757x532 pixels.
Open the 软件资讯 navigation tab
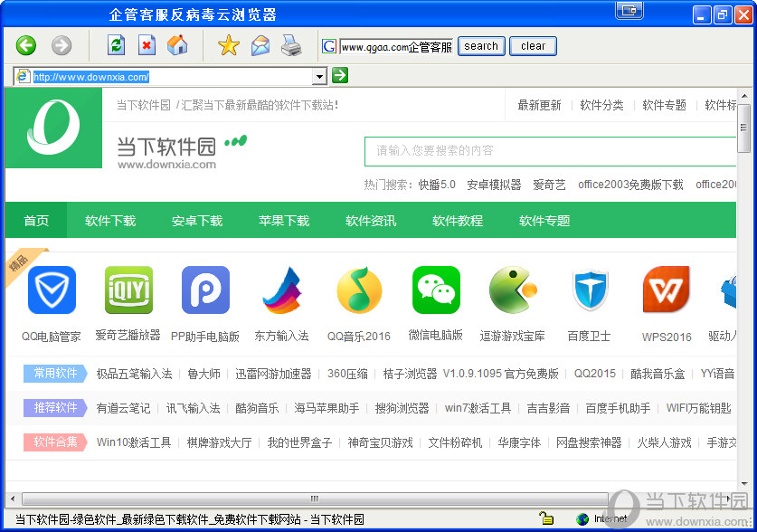pos(371,220)
